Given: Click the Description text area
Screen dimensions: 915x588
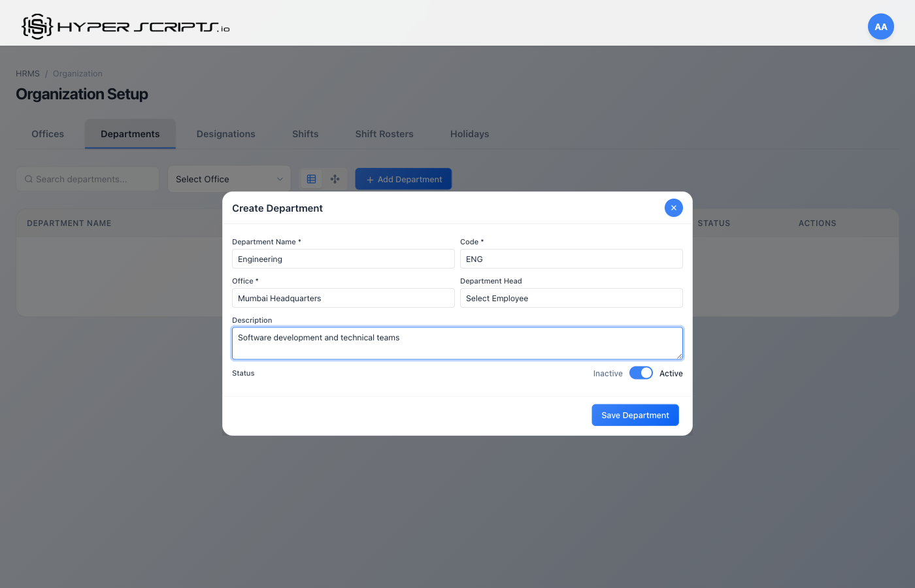Looking at the screenshot, I should coord(457,342).
